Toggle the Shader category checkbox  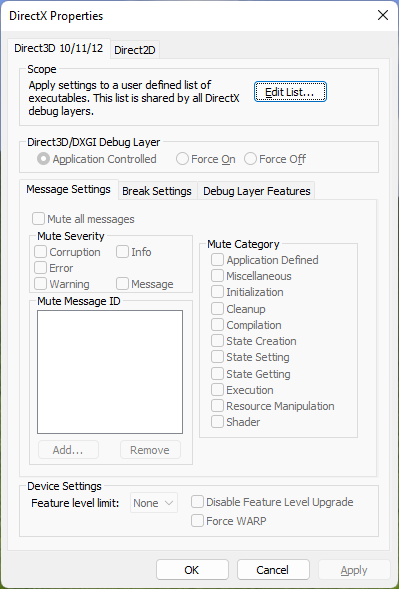236,422
